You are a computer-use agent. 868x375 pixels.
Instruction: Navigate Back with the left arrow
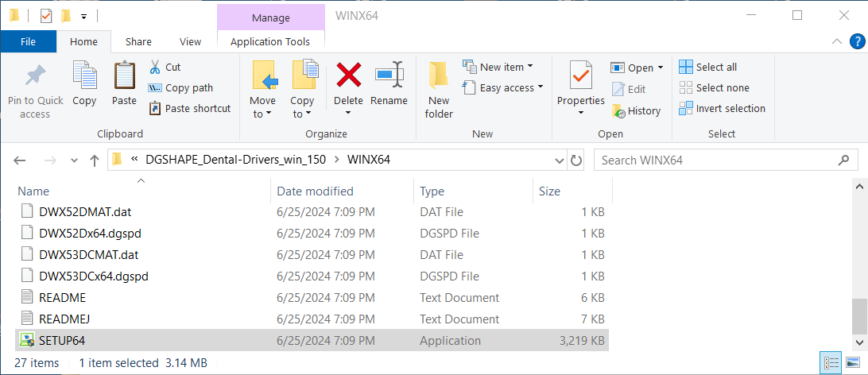click(x=19, y=160)
